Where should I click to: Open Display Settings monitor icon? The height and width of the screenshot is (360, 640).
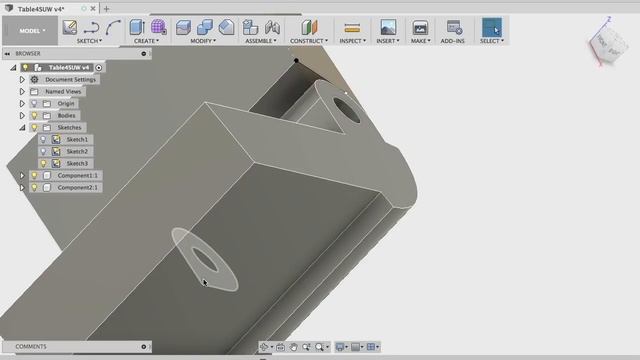(340, 347)
